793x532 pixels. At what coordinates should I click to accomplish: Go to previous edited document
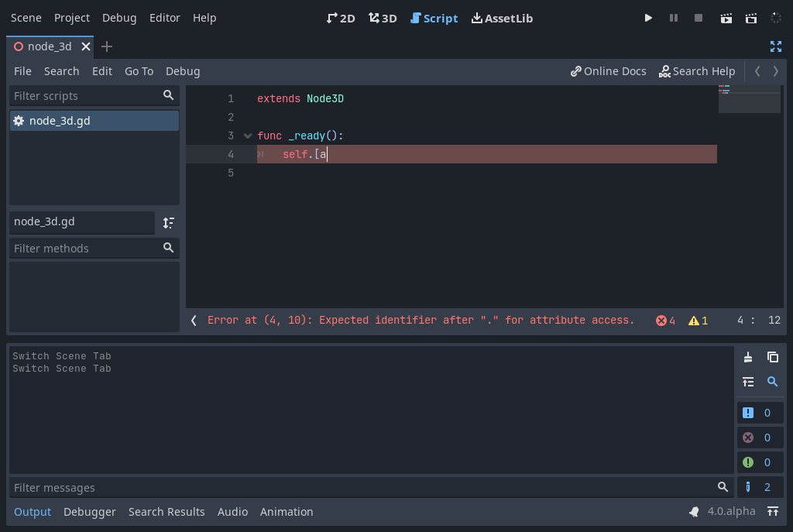tap(757, 71)
